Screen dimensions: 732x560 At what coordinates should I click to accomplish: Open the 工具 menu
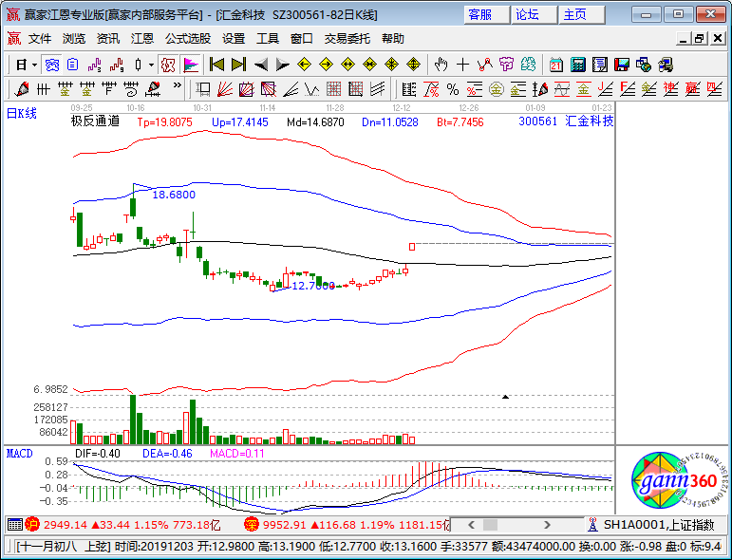point(268,39)
